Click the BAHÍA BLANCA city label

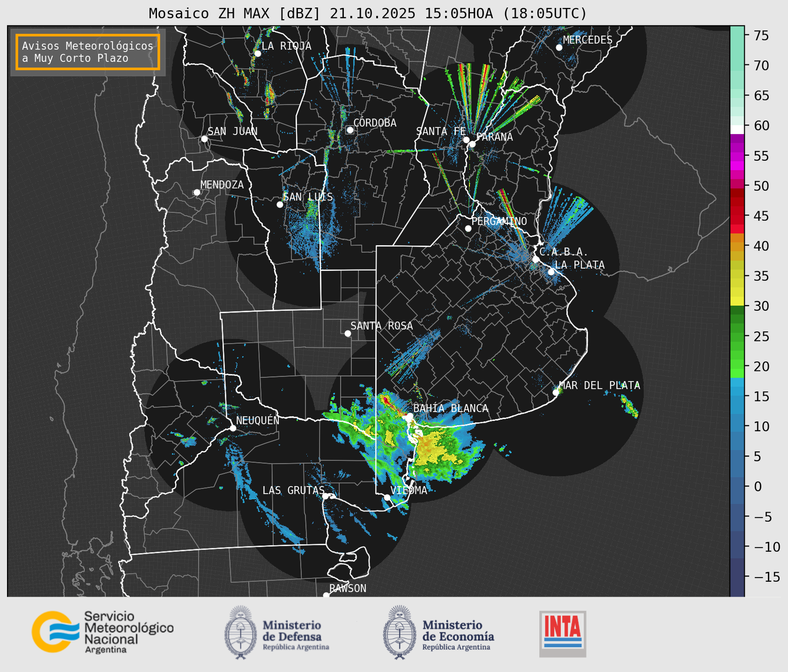point(451,408)
